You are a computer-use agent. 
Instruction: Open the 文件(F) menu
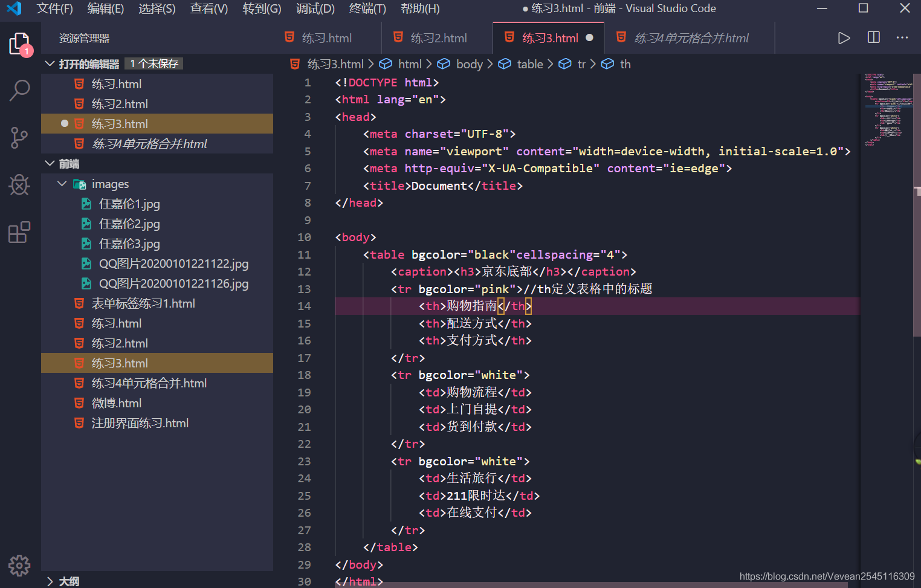(54, 8)
